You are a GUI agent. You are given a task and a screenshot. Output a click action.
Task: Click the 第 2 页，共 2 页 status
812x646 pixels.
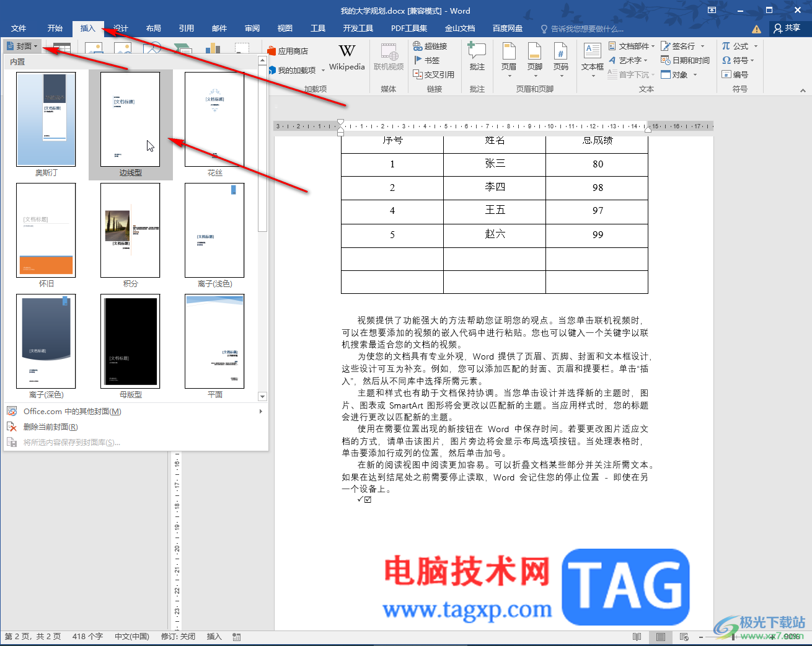point(33,637)
